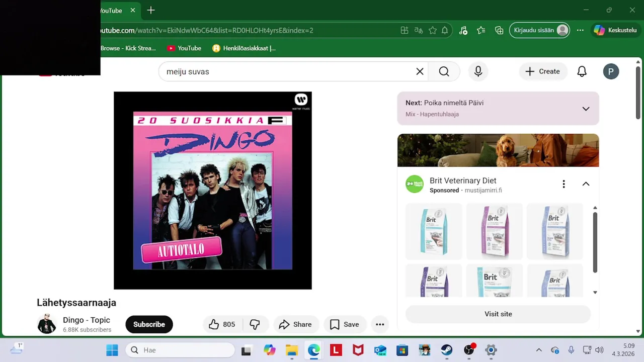Save video to playlist
Image resolution: width=644 pixels, height=362 pixels.
coord(345,324)
